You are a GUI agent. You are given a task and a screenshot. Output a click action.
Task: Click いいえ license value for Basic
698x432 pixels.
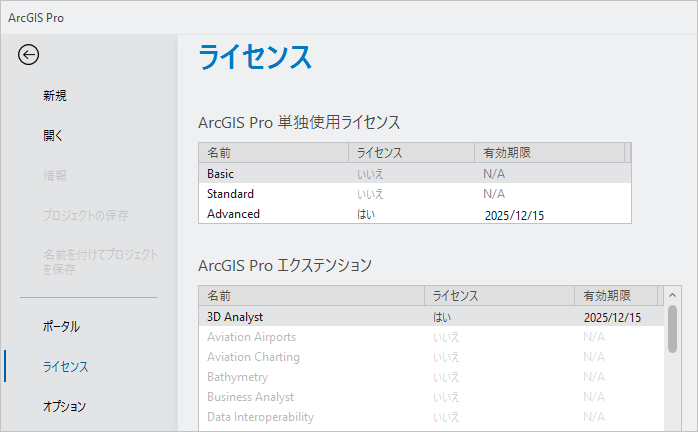370,174
